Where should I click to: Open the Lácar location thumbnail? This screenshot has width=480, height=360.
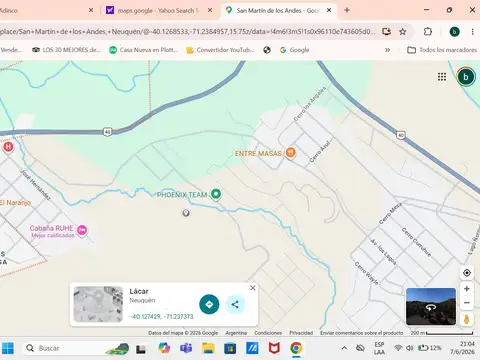click(x=98, y=304)
